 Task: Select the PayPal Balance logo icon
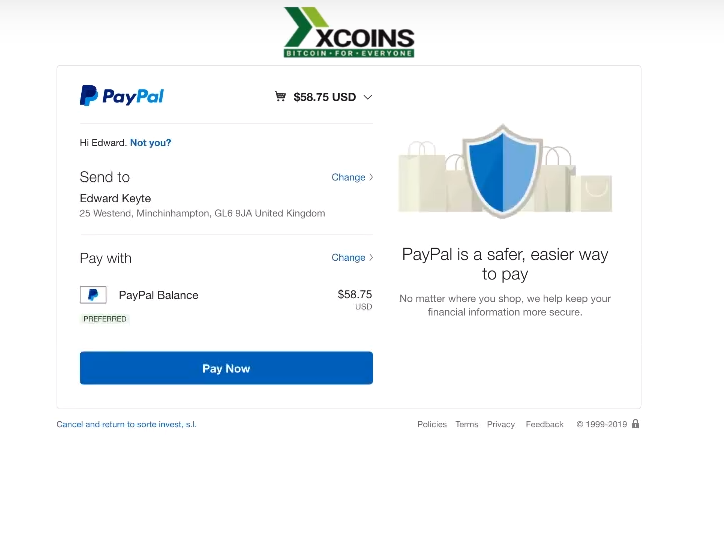point(93,295)
